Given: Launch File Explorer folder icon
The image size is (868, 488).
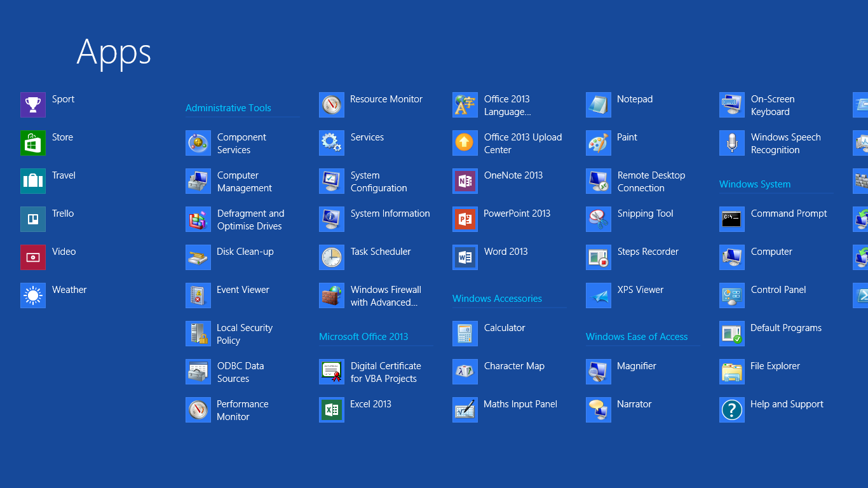Looking at the screenshot, I should point(732,372).
